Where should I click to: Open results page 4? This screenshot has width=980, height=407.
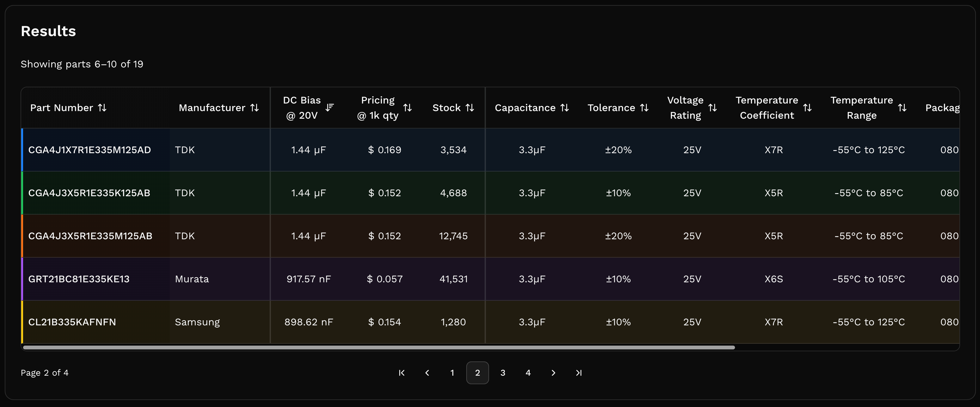(528, 373)
